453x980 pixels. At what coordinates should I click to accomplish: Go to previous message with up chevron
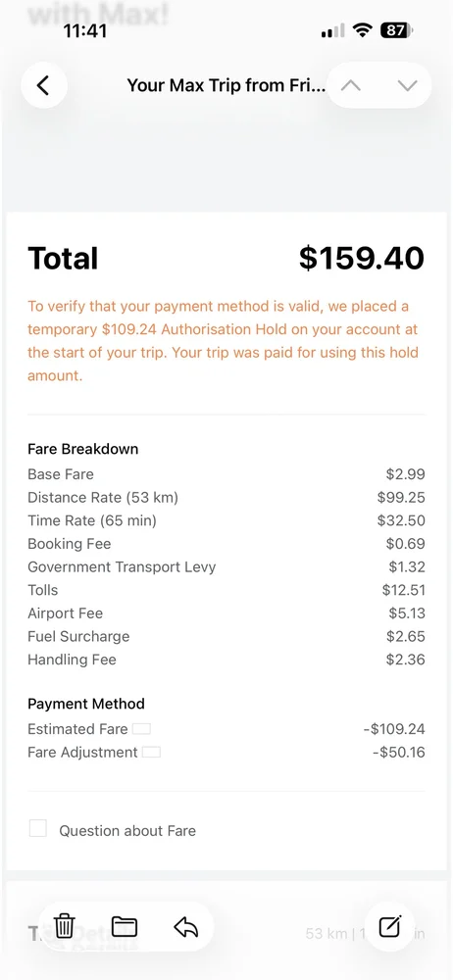click(350, 85)
